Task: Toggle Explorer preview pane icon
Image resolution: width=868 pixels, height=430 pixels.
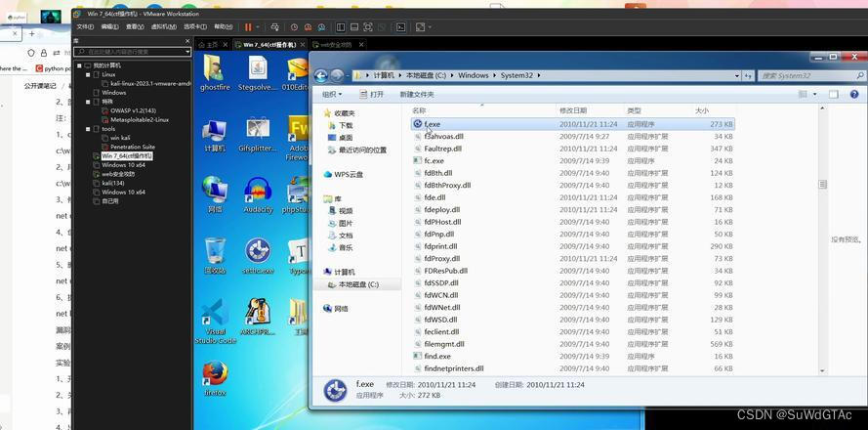Action: coord(833,95)
